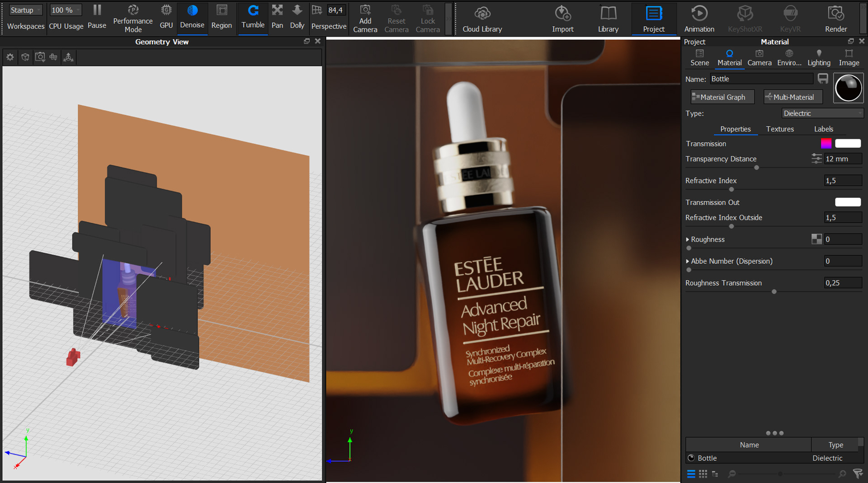Click the material Name field 'Bottle'
The width and height of the screenshot is (868, 483).
761,79
